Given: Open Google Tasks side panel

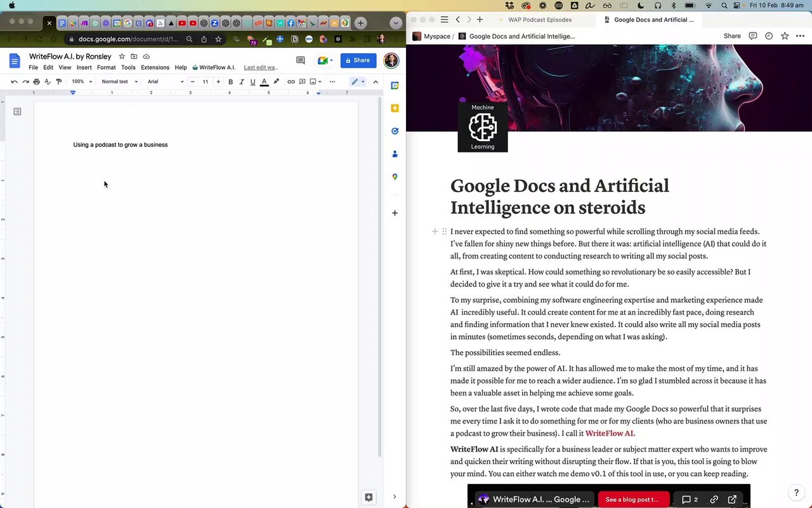Looking at the screenshot, I should [395, 131].
